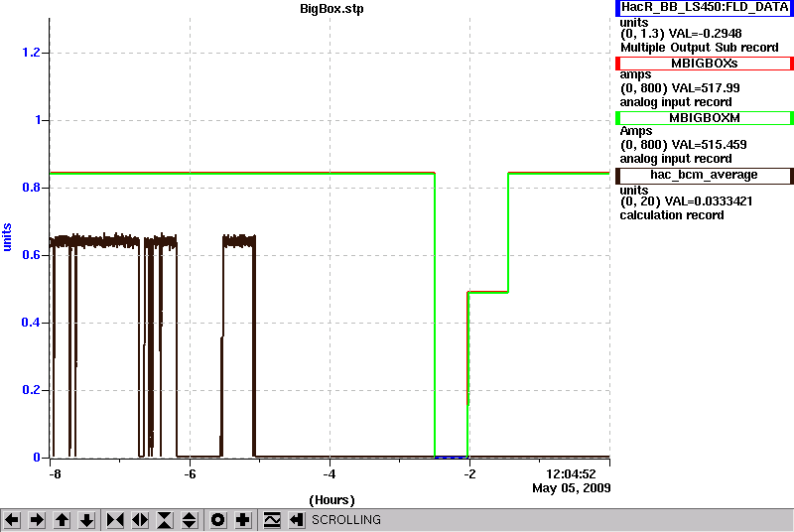Click the BigBox.stp graph title
This screenshot has width=794, height=532.
coord(331,9)
